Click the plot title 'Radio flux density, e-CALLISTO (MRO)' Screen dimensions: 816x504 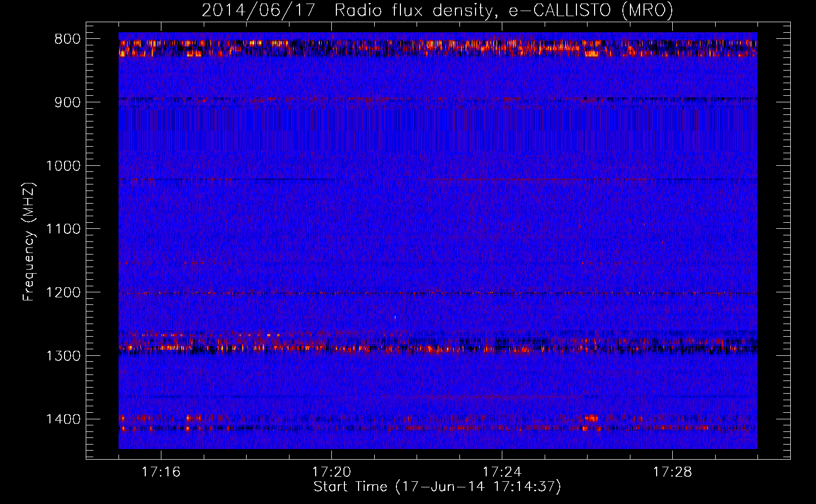(504, 10)
